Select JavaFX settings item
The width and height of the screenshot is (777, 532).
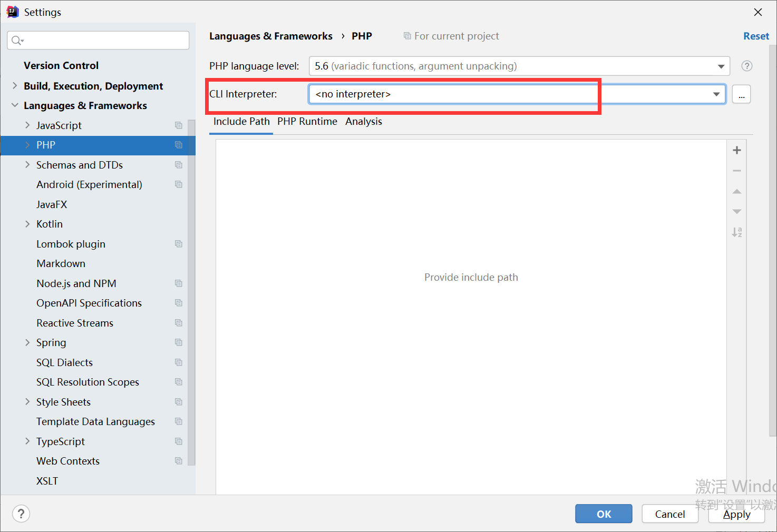(x=52, y=204)
